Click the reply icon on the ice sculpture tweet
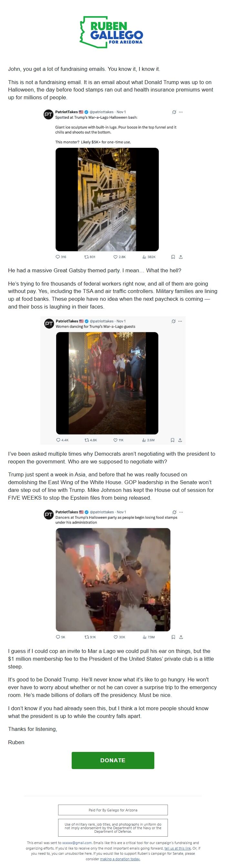This screenshot has height=868, width=226. tap(57, 257)
